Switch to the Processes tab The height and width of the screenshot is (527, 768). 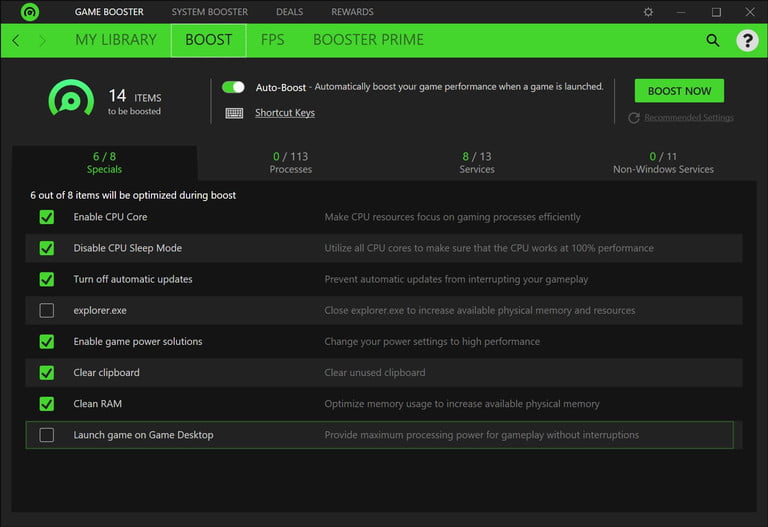[x=290, y=162]
